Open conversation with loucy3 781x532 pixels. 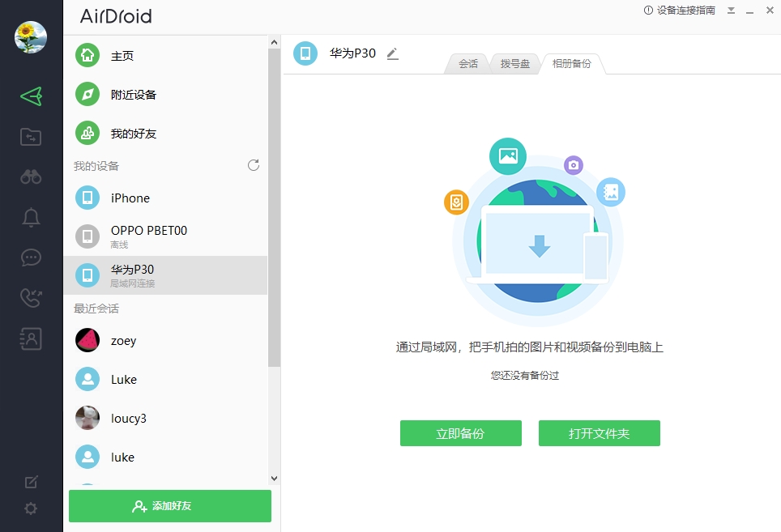coord(165,419)
